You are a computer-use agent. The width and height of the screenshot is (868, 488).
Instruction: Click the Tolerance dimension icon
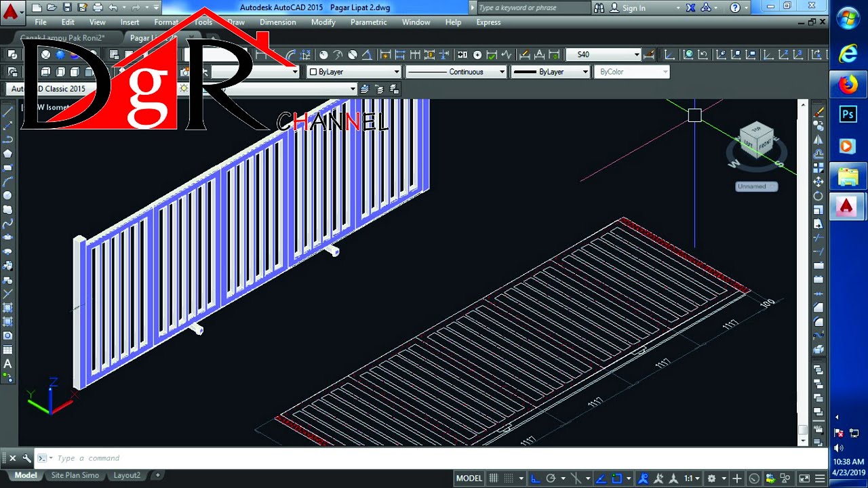[x=462, y=55]
